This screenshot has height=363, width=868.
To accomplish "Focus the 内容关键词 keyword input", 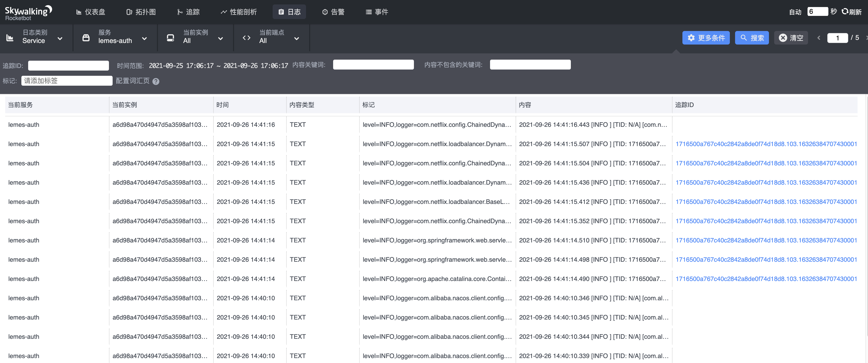I will (x=373, y=65).
